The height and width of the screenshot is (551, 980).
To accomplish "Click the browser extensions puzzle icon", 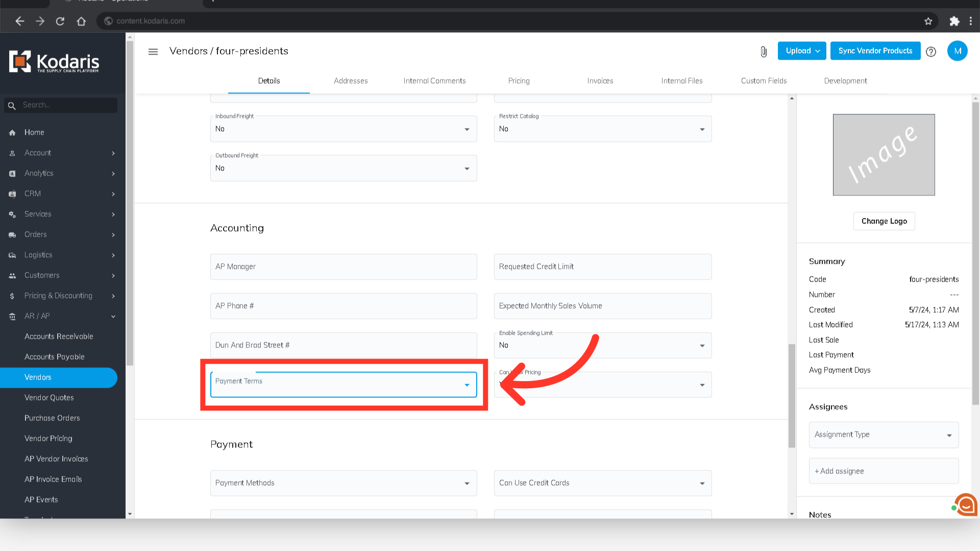I will (x=954, y=21).
